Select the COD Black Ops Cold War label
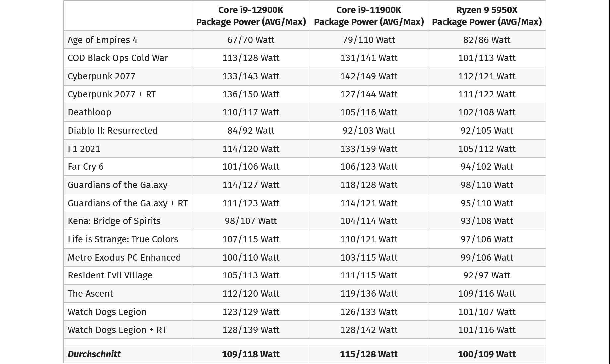 [118, 58]
